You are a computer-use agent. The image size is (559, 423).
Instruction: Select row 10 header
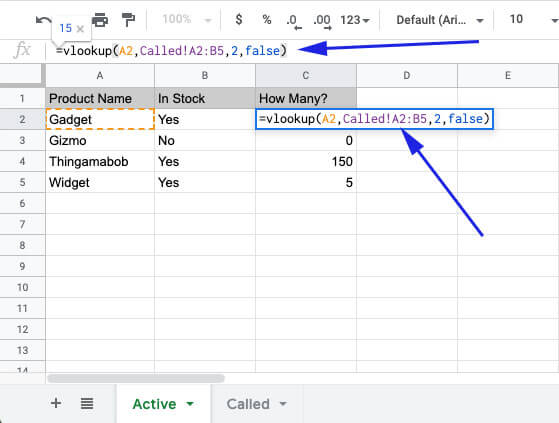point(22,287)
